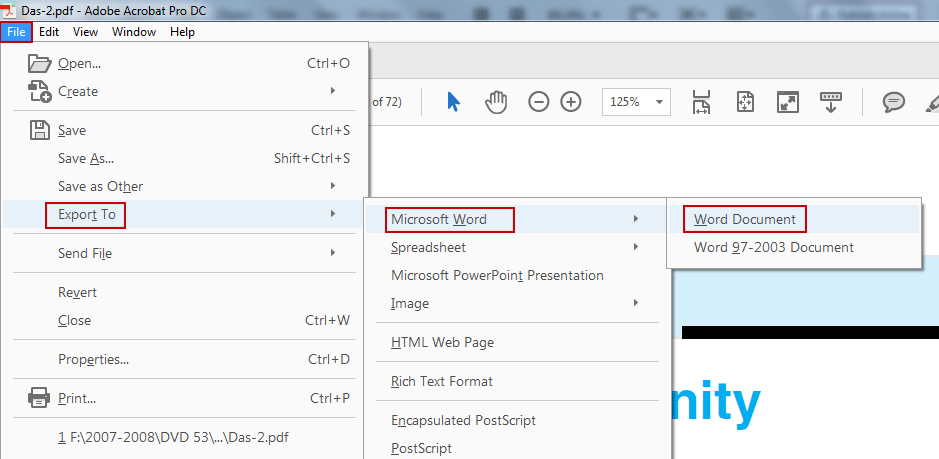939x459 pixels.
Task: Click the Open folder icon
Action: pyautogui.click(x=40, y=63)
